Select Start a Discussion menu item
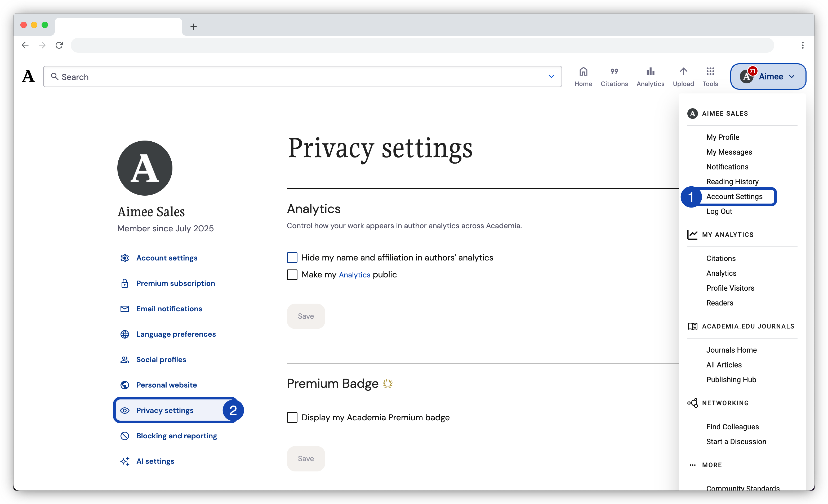 pyautogui.click(x=736, y=442)
